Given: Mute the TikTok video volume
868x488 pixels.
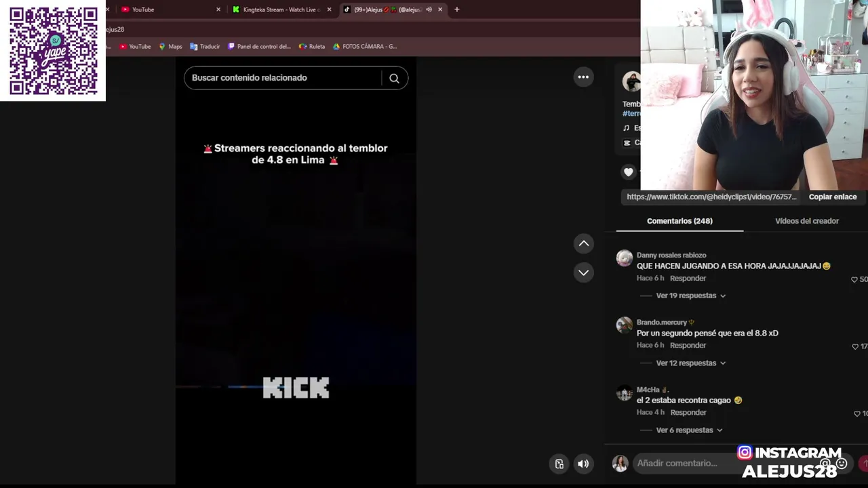Looking at the screenshot, I should click(x=583, y=464).
